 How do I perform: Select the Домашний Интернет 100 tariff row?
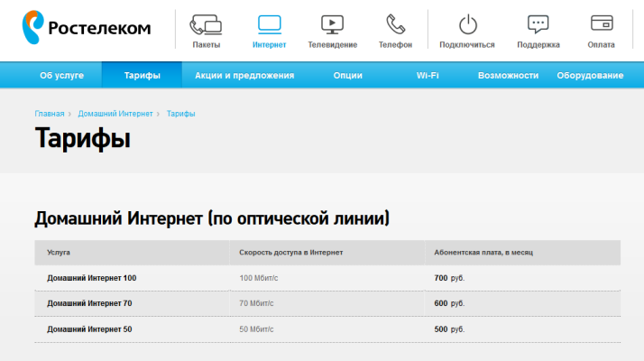92,278
